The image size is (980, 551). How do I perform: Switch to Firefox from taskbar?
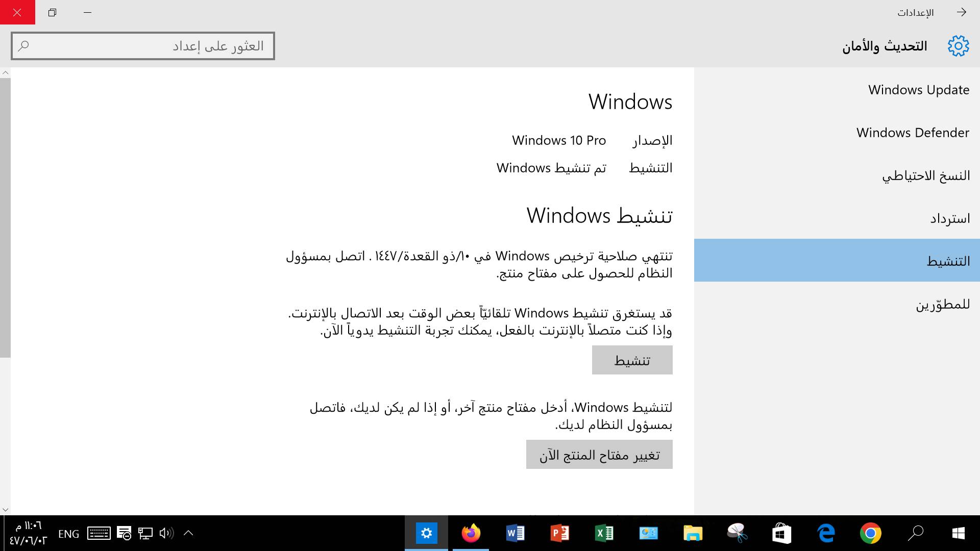pos(471,533)
